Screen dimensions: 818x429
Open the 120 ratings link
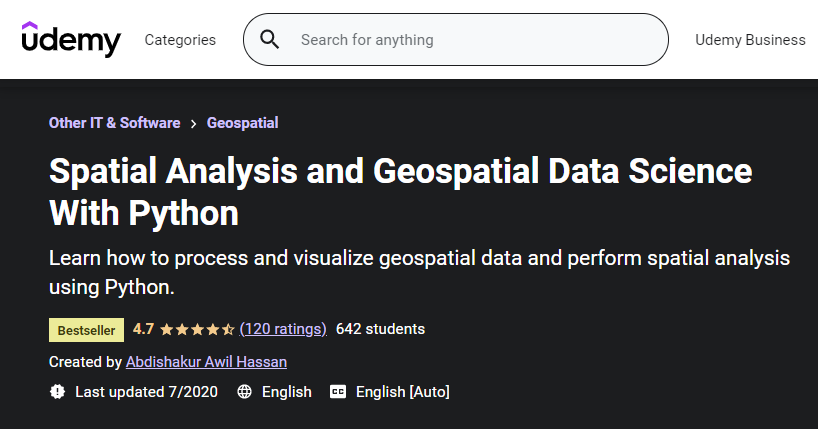[x=283, y=329]
